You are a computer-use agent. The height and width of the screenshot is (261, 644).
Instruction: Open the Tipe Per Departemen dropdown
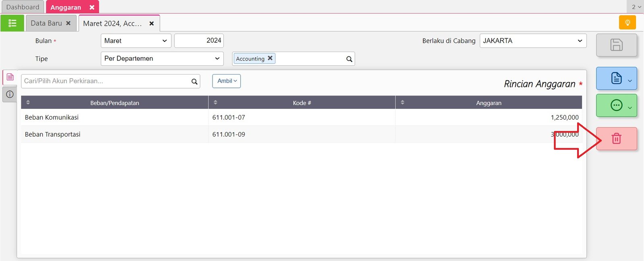[162, 59]
